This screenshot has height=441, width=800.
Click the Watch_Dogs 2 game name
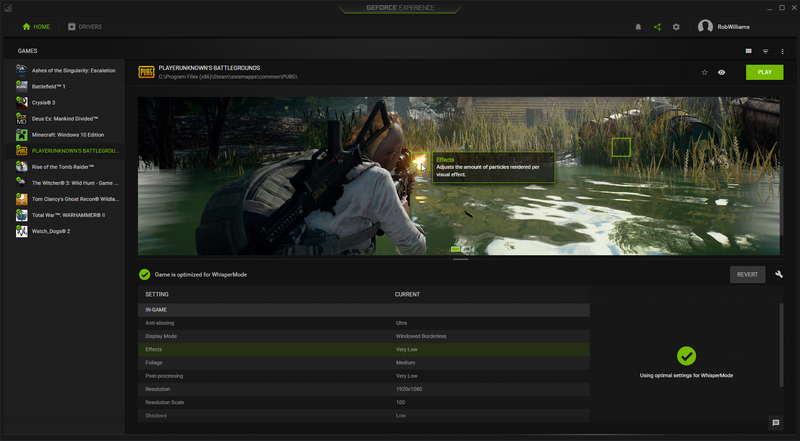51,231
